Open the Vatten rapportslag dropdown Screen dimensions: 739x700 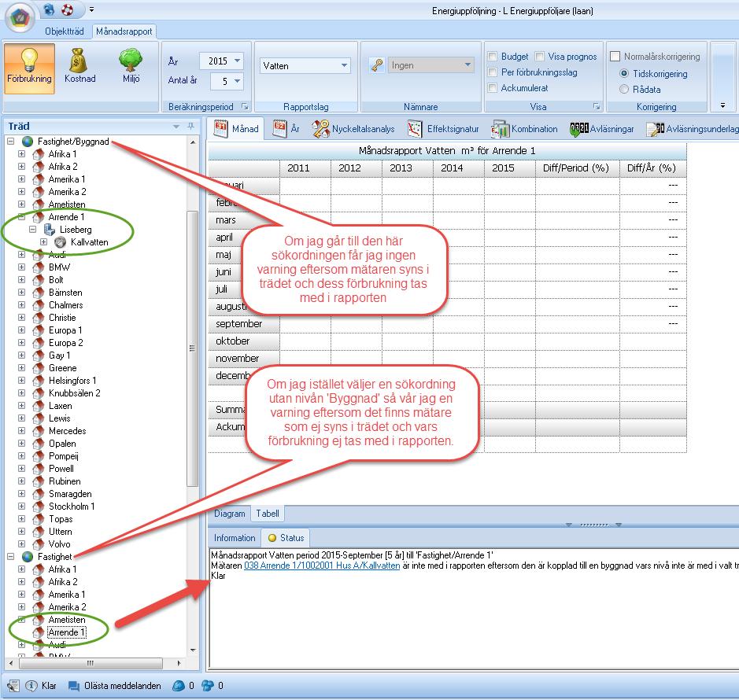[x=345, y=65]
